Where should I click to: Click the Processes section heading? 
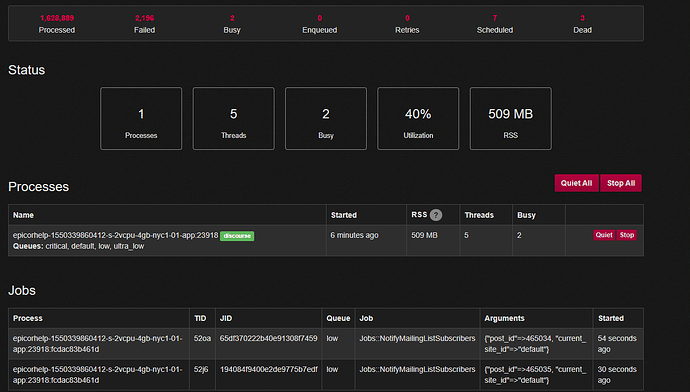click(38, 187)
